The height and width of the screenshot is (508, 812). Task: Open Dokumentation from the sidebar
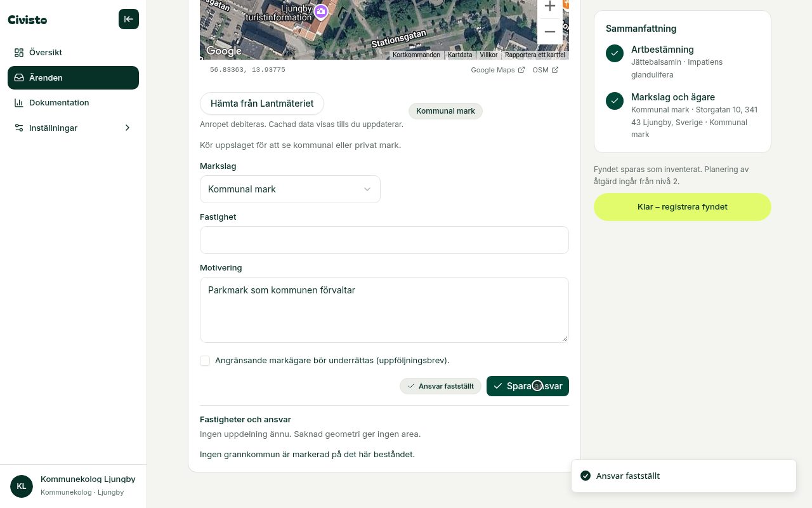click(73, 103)
